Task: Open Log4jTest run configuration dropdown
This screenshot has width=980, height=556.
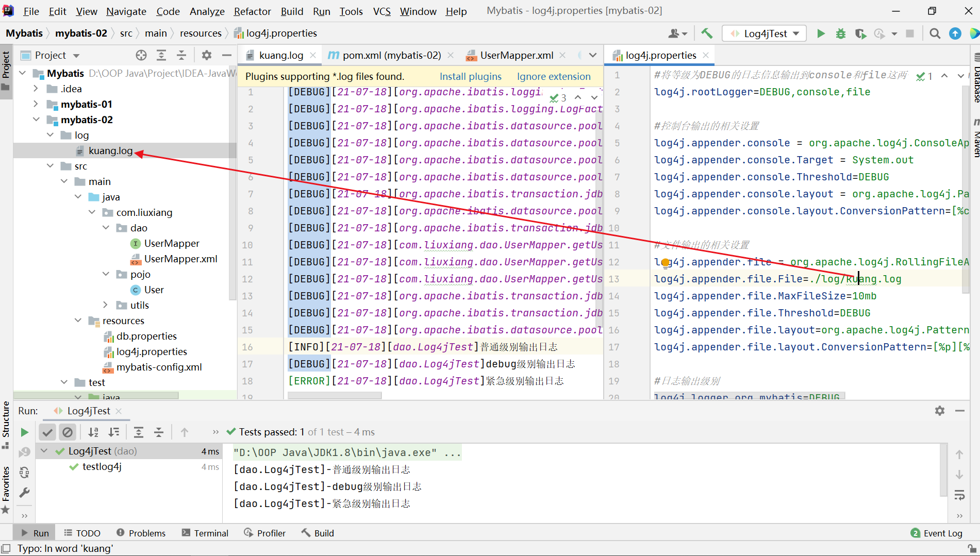Action: 765,33
